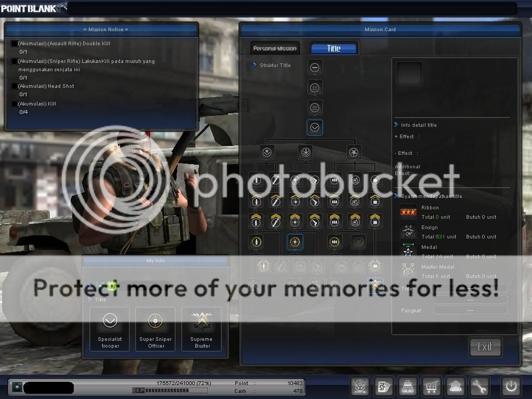
Task: Select the double-chevron grenade title icon
Action: click(x=375, y=221)
